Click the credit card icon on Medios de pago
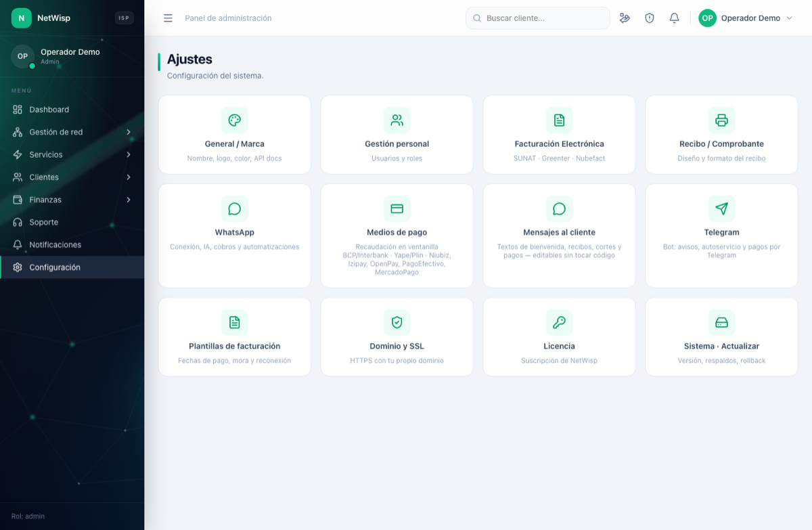Image resolution: width=812 pixels, height=530 pixels. pyautogui.click(x=397, y=208)
